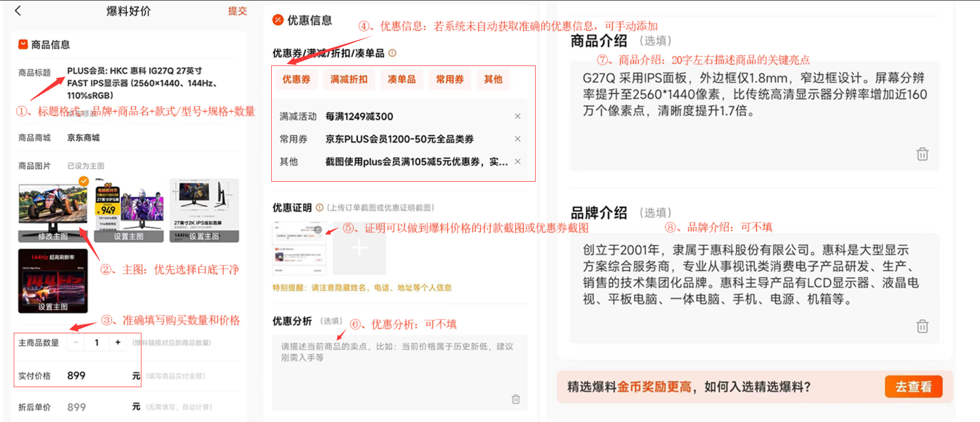
Task: Click info icon next to 优惠证明
Action: coord(319,208)
